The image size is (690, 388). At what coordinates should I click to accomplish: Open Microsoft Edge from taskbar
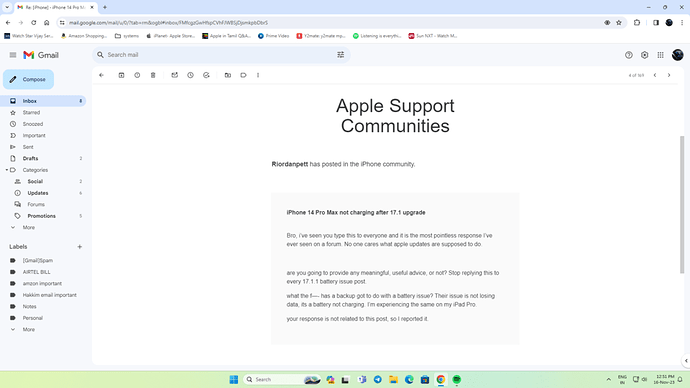[409, 379]
